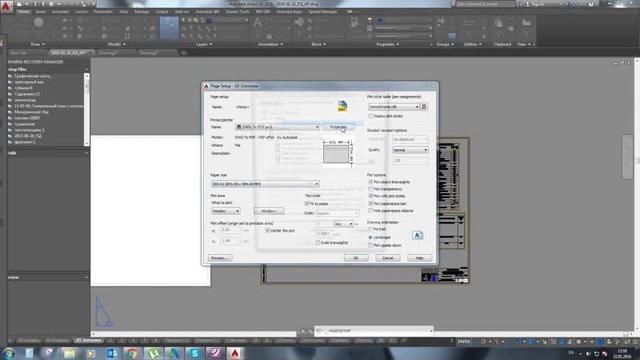Image resolution: width=640 pixels, height=360 pixels.
Task: Toggle Fit to paper checkbox
Action: coord(307,203)
